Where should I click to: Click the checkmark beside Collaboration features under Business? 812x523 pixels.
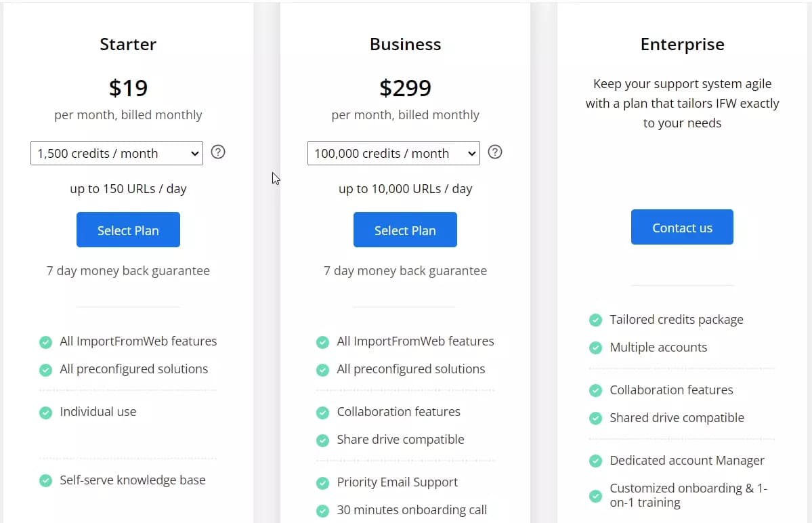pos(322,412)
